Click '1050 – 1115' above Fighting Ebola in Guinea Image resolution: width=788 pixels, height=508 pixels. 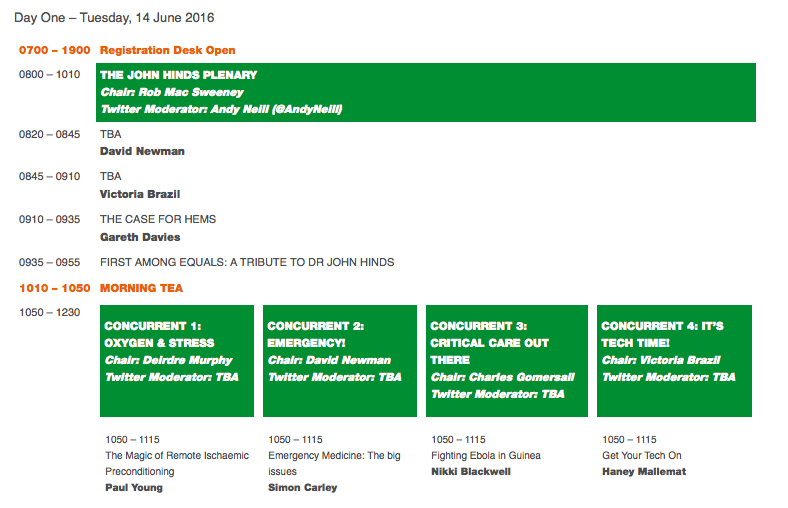458,440
